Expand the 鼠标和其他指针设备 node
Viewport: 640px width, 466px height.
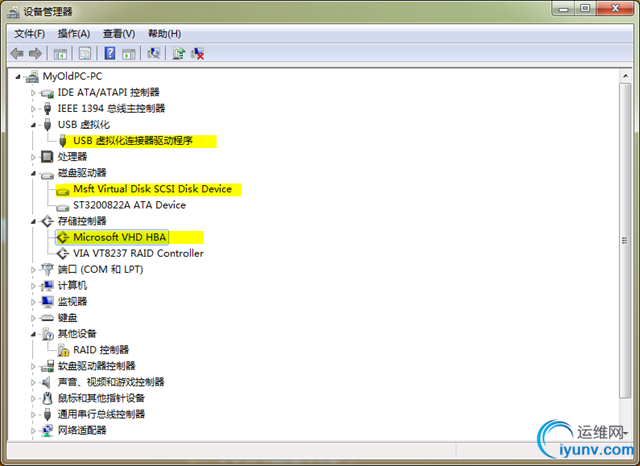coord(33,399)
